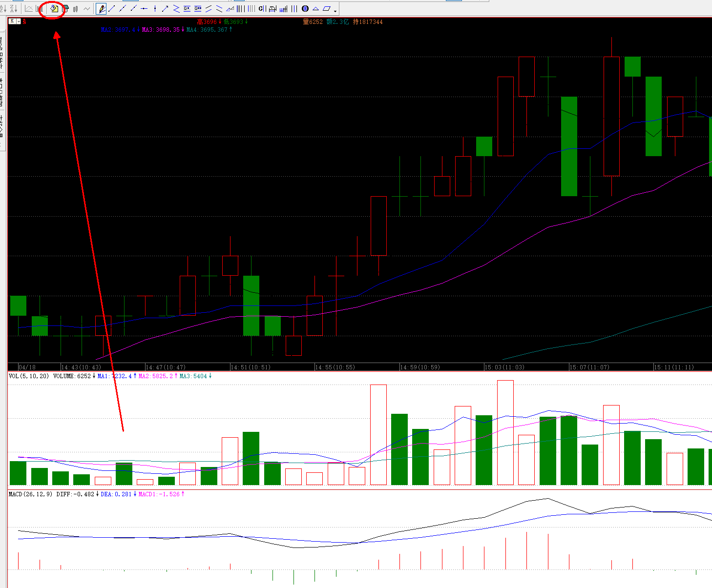Click the tallest red volume bar
The width and height of the screenshot is (712, 588).
[x=505, y=432]
